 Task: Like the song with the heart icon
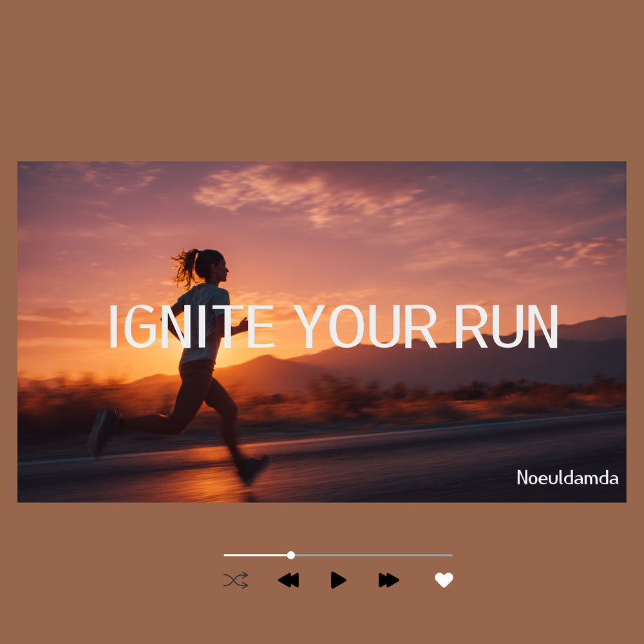coord(444,580)
